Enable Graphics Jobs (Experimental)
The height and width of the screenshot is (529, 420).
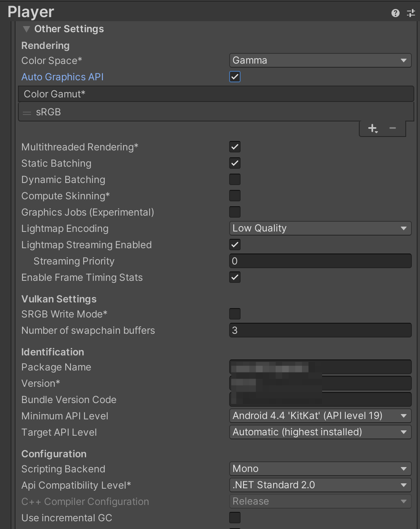coord(234,212)
